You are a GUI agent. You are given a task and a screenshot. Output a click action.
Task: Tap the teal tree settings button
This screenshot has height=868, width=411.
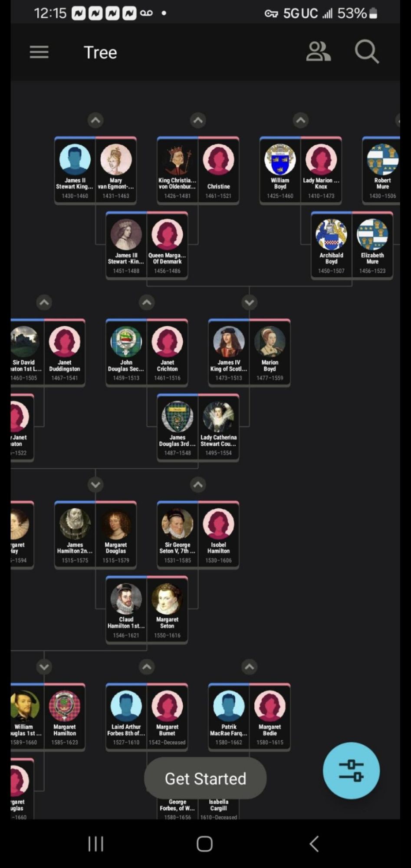click(351, 770)
